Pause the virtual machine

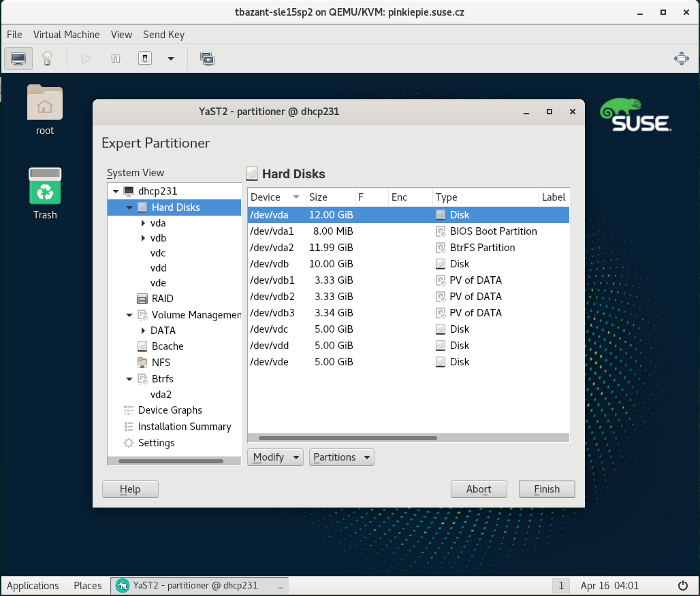(x=116, y=59)
